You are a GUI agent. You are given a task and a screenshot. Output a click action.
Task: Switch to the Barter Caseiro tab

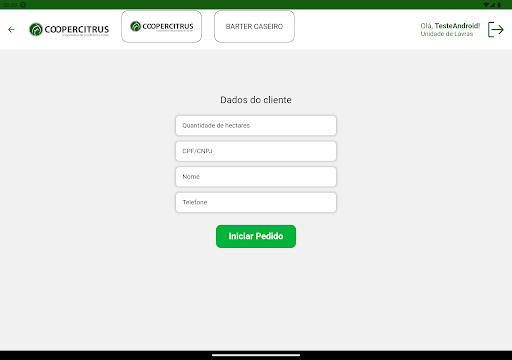coord(254,26)
